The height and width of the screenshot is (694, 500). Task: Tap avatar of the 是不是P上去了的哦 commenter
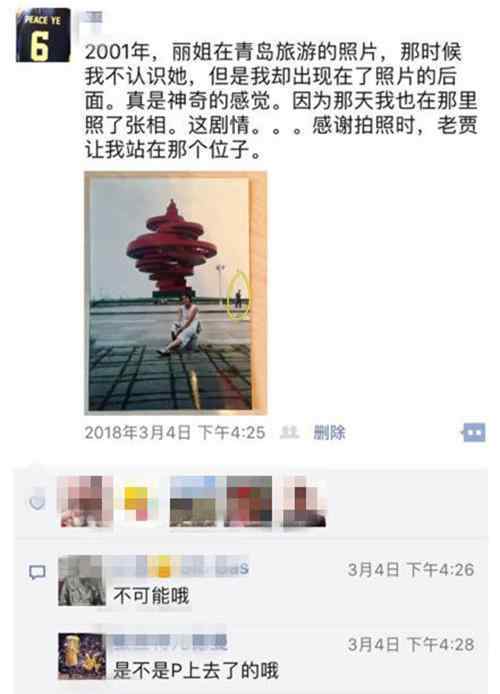pos(82,656)
